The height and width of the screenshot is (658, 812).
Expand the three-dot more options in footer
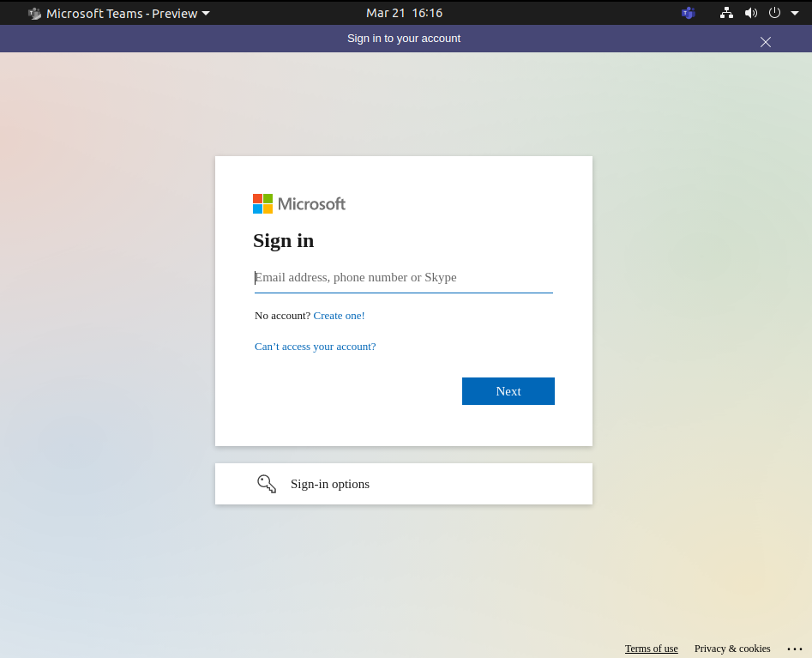tap(794, 649)
